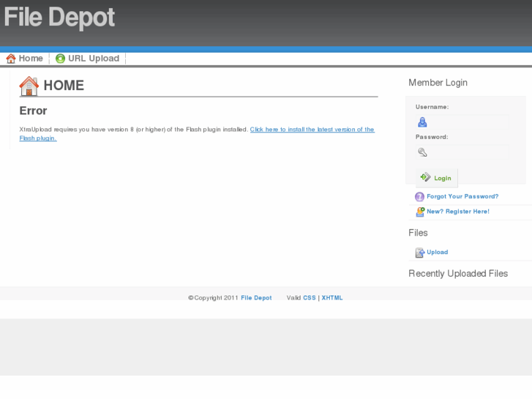Focus the Username input field
Screen dimensions: 532x399
pyautogui.click(x=462, y=122)
